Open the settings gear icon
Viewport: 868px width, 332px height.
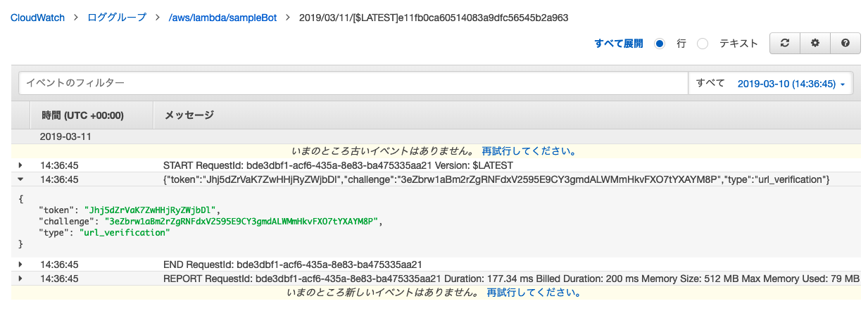(x=815, y=43)
